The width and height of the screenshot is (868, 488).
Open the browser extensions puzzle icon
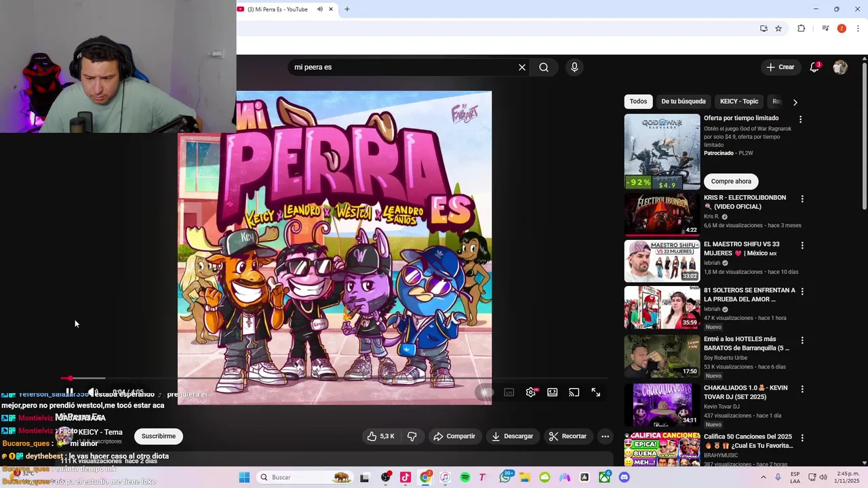click(x=801, y=28)
